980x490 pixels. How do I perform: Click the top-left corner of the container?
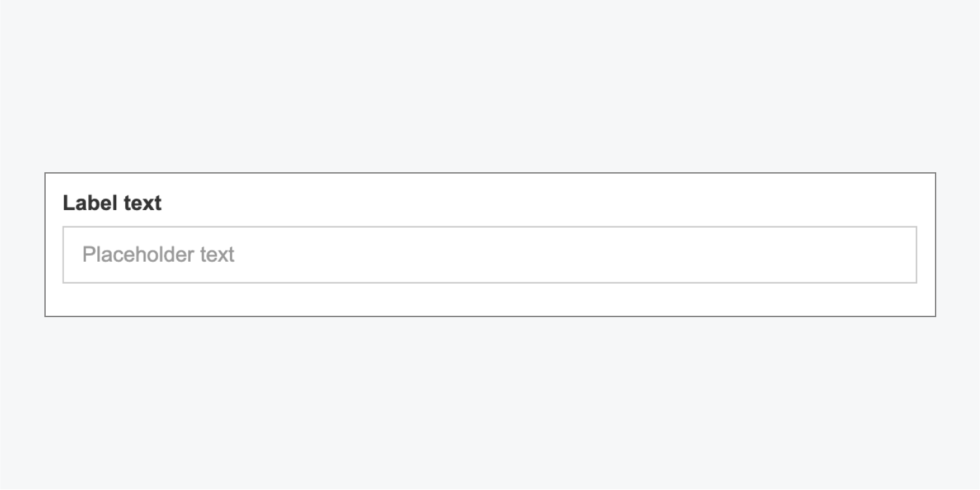point(46,174)
